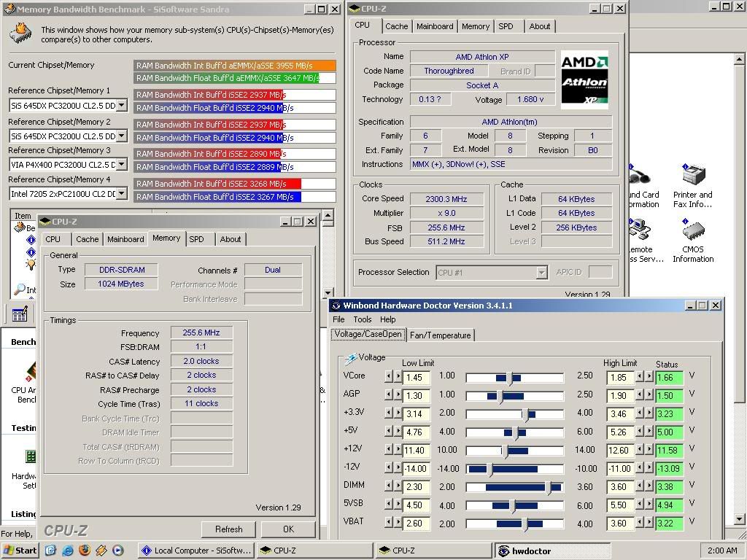This screenshot has height=560, width=747.
Task: Open Reference Chipset/Memory 4 Intel 7205 dropdown
Action: click(122, 194)
